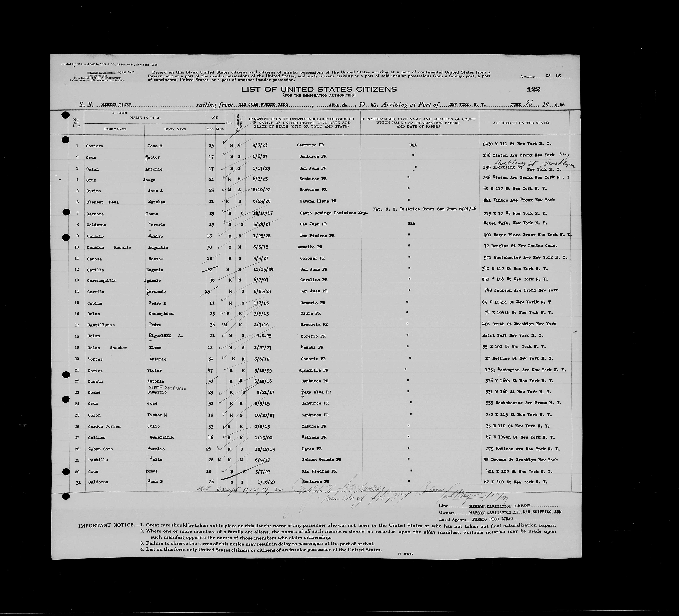
Task: Select the family name "Cirino"
Action: 94,191
